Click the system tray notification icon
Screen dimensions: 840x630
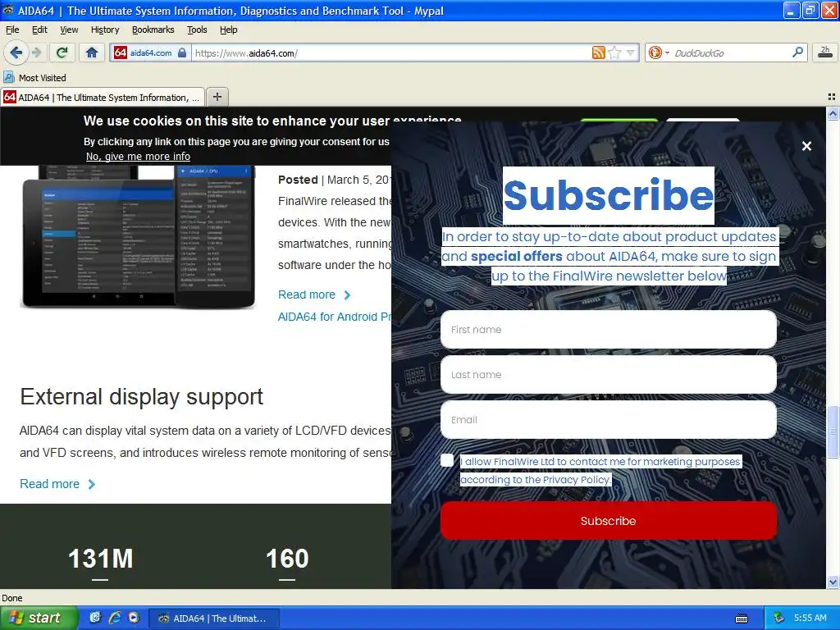tap(778, 618)
